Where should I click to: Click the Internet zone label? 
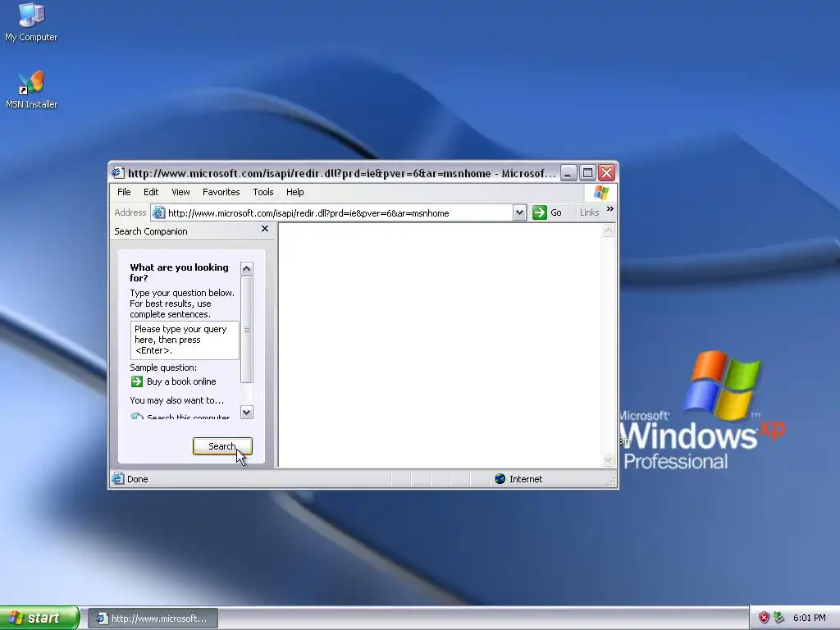coord(526,479)
